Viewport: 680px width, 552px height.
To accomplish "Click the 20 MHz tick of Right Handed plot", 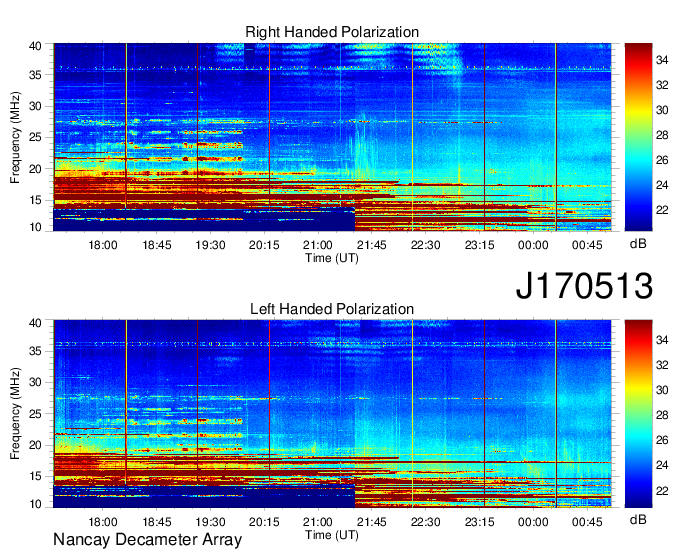I will click(x=36, y=169).
